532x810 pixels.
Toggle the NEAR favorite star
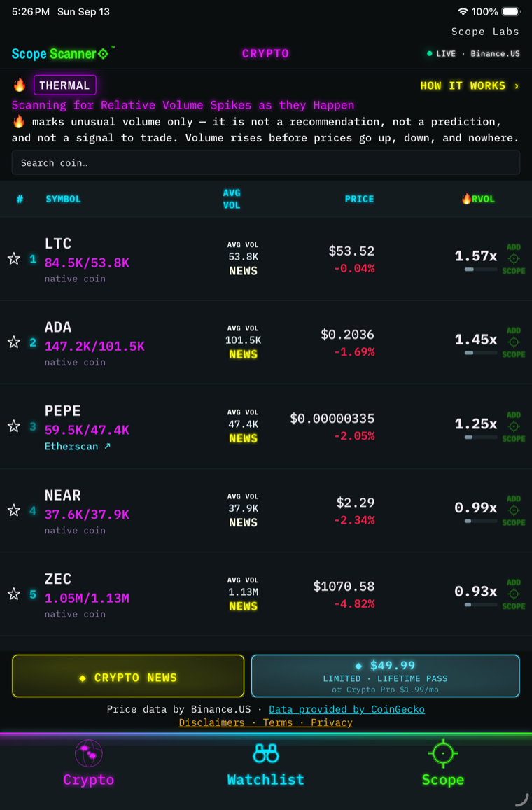tap(14, 510)
